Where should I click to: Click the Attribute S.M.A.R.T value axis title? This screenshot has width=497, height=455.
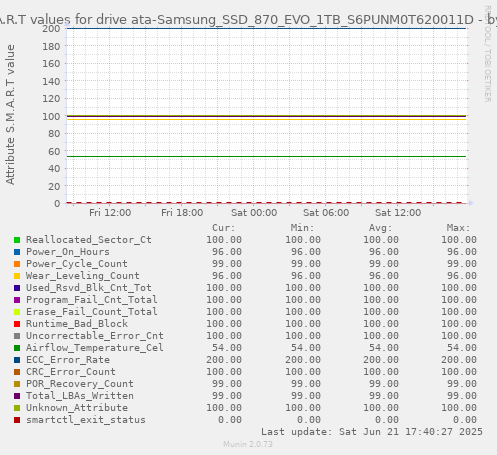(10, 114)
